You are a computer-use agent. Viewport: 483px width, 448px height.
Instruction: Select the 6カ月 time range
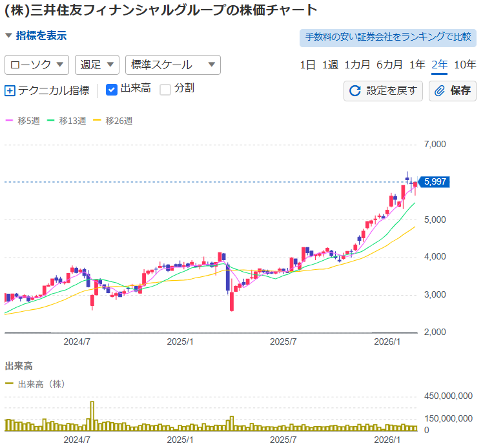click(389, 65)
